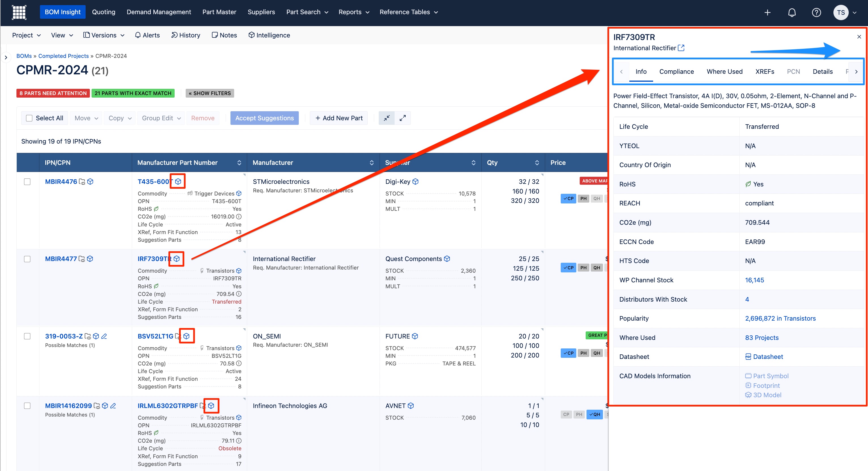Collapse all rows with the shrink icon

click(386, 118)
